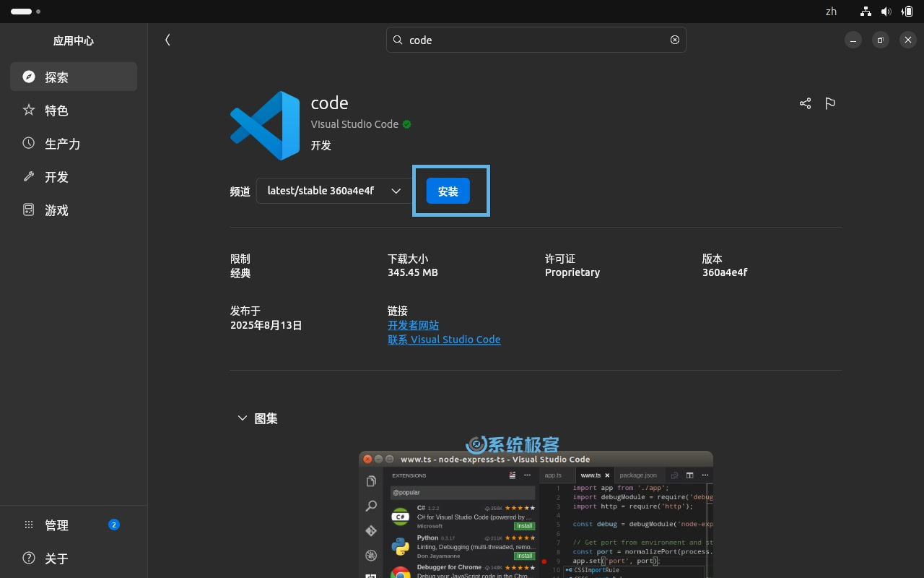
Task: Click the wrench icon beside 开发
Action: 29,176
